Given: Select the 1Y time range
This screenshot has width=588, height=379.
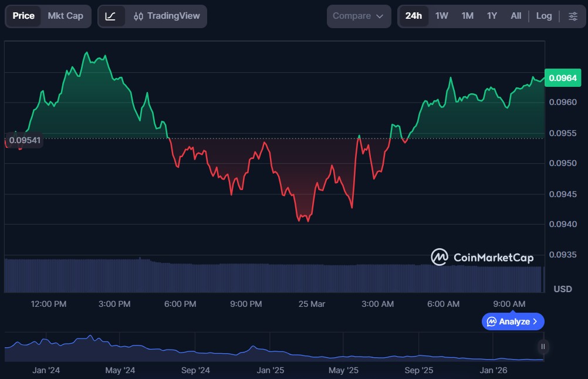Looking at the screenshot, I should click(x=492, y=16).
